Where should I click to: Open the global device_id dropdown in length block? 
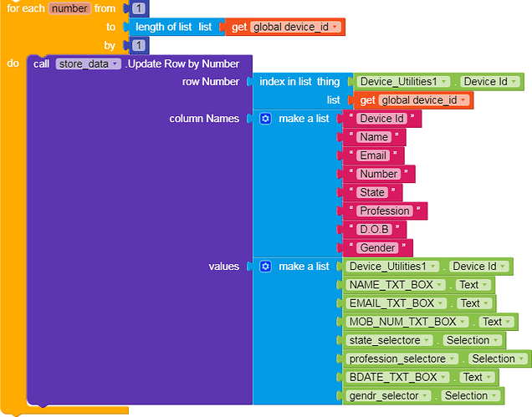(295, 27)
